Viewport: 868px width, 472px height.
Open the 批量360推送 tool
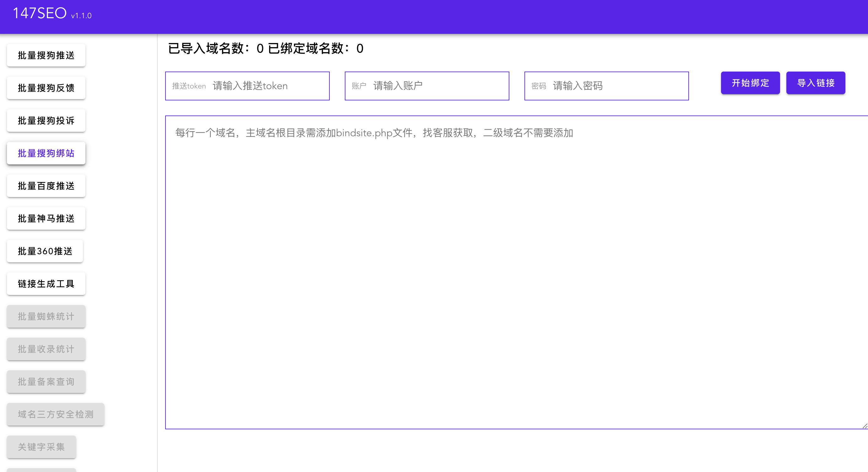click(x=45, y=251)
